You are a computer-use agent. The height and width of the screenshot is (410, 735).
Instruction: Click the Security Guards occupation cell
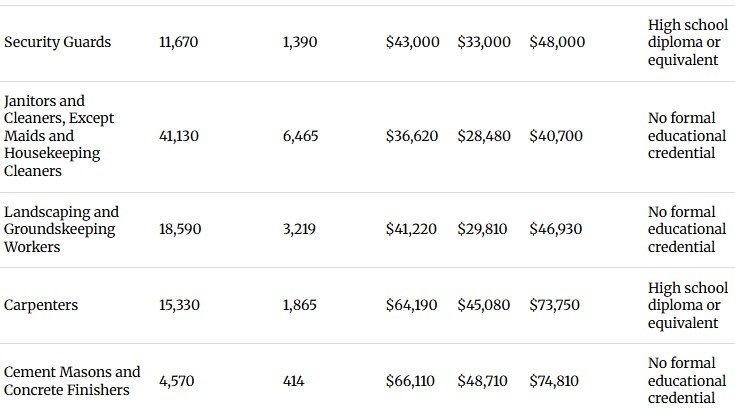click(58, 43)
